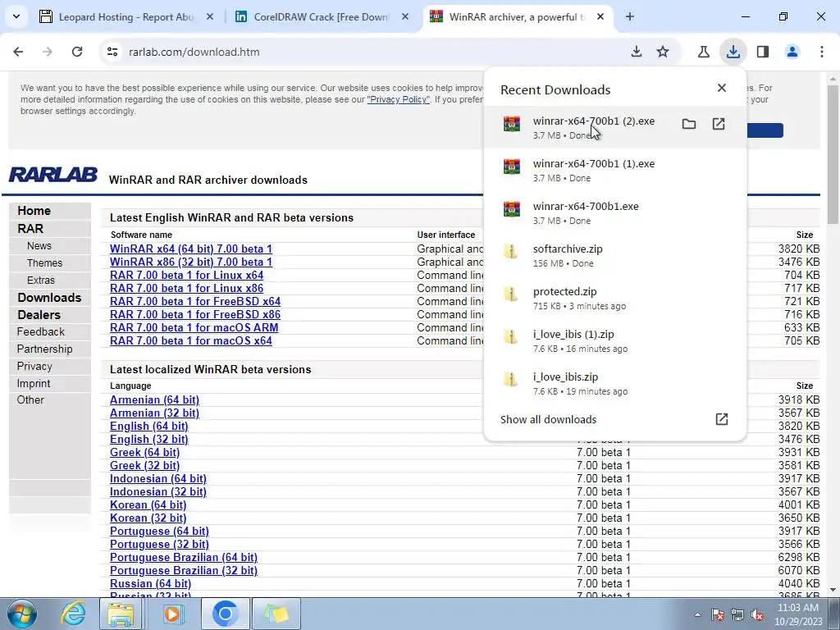Open Show all downloads external icon
Image resolution: width=840 pixels, height=630 pixels.
point(722,419)
